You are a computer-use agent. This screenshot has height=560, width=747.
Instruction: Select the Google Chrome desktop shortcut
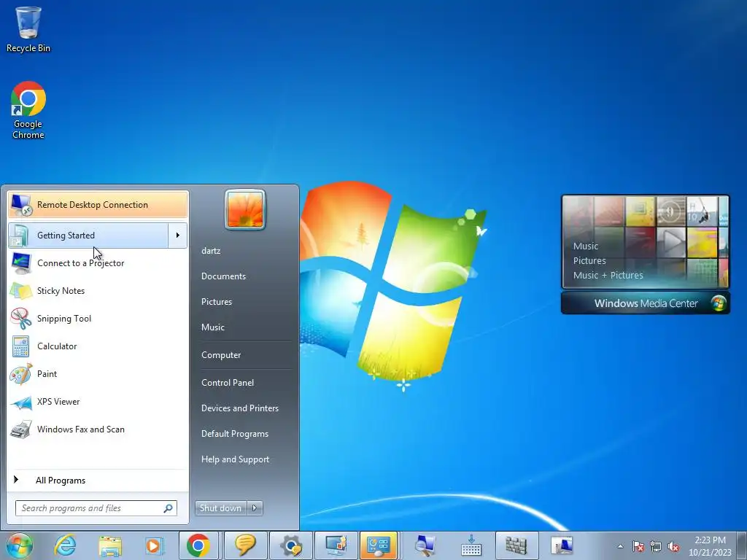[28, 110]
